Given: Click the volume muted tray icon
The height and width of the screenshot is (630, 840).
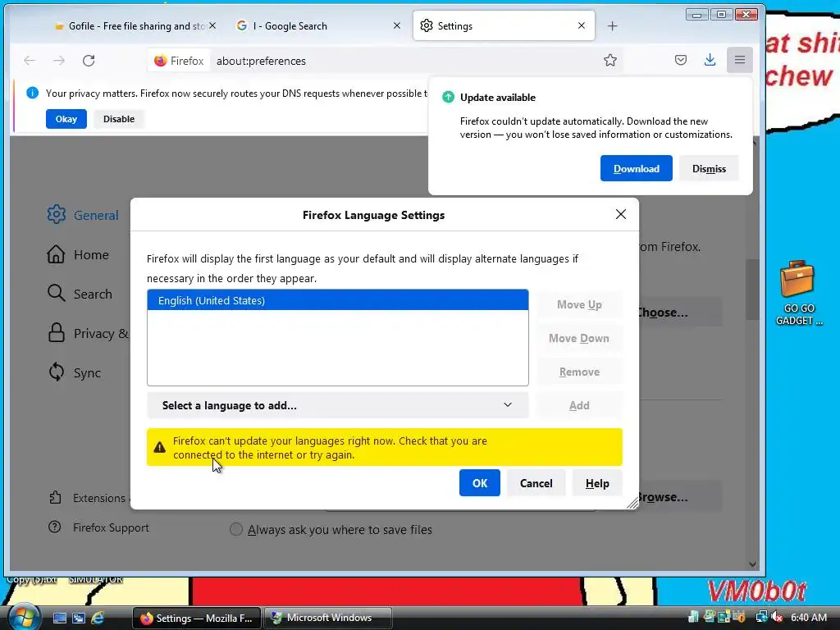Looking at the screenshot, I should (777, 617).
